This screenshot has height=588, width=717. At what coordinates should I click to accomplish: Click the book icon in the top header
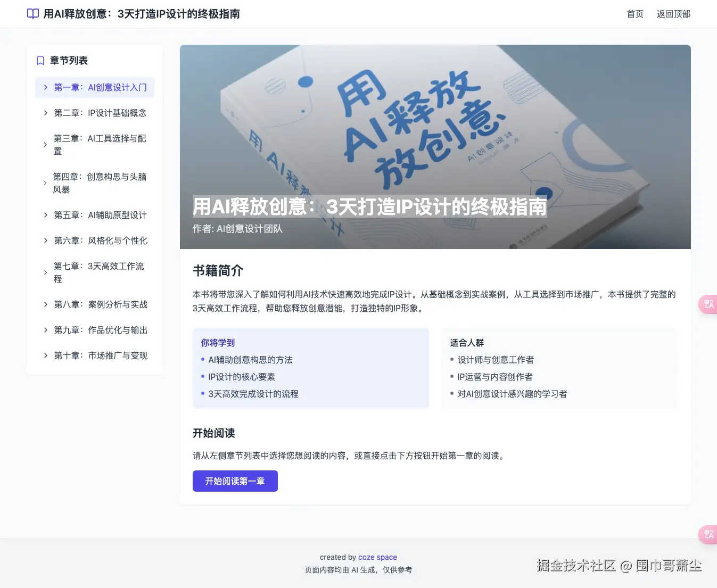click(x=32, y=14)
